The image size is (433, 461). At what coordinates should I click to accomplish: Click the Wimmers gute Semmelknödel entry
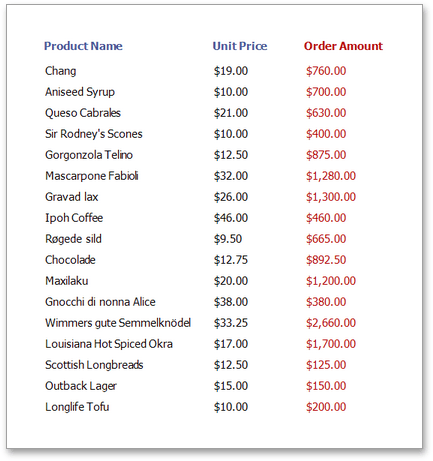118,323
